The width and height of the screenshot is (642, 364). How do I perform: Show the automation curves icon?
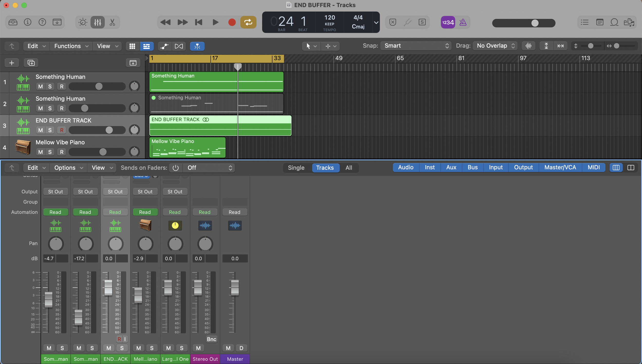pos(164,46)
